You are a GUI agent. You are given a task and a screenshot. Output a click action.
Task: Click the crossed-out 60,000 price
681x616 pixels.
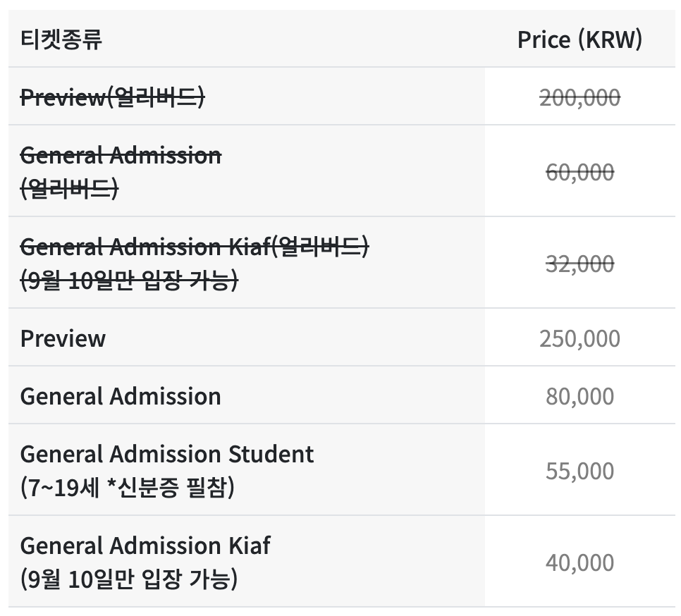tap(579, 171)
